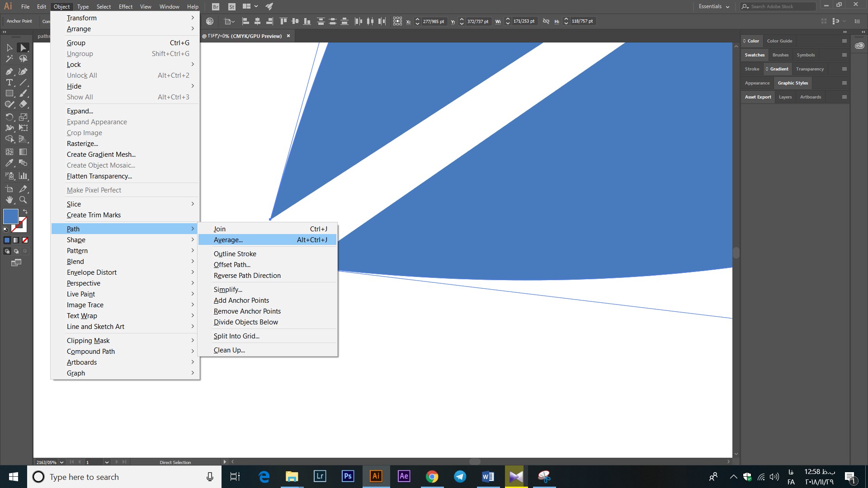Click the Windows taskbar search box
This screenshot has height=488, width=868.
coord(125,477)
